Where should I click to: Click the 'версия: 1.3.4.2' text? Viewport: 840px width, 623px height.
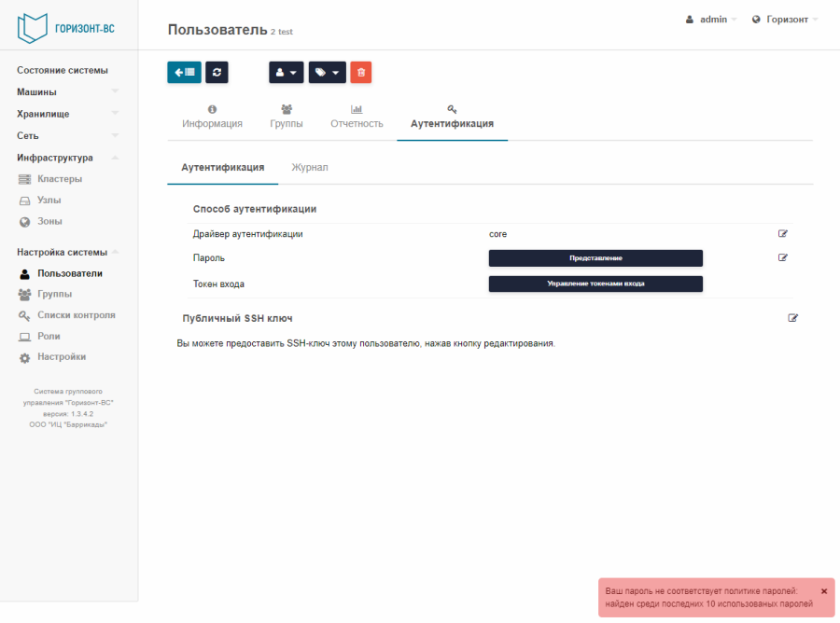pos(68,414)
